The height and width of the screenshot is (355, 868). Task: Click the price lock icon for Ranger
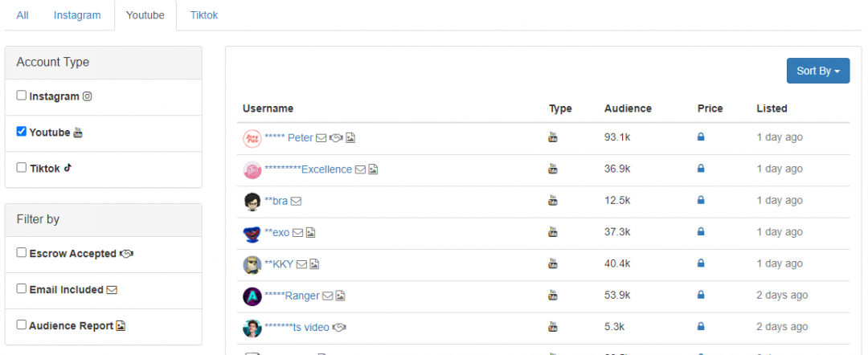(x=701, y=296)
